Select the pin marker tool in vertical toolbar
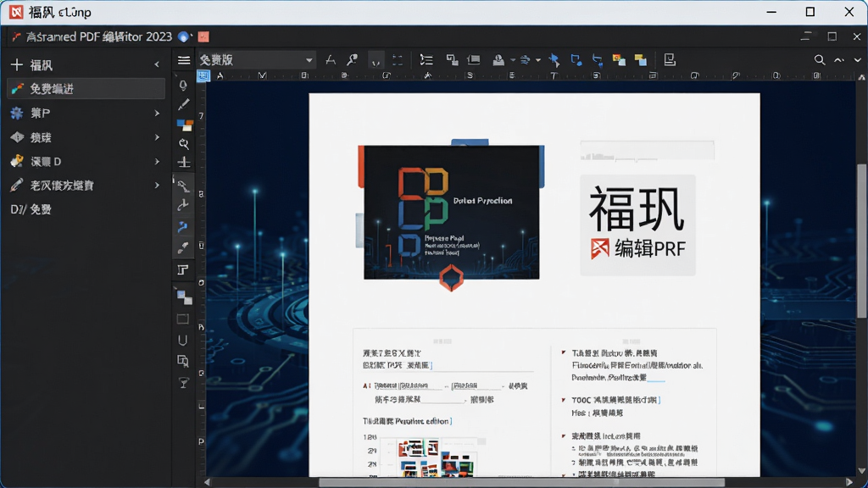 coord(183,85)
